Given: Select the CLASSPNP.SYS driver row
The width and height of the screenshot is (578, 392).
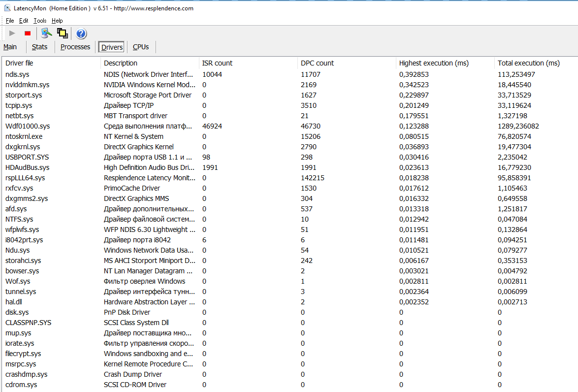Looking at the screenshot, I should click(289, 322).
